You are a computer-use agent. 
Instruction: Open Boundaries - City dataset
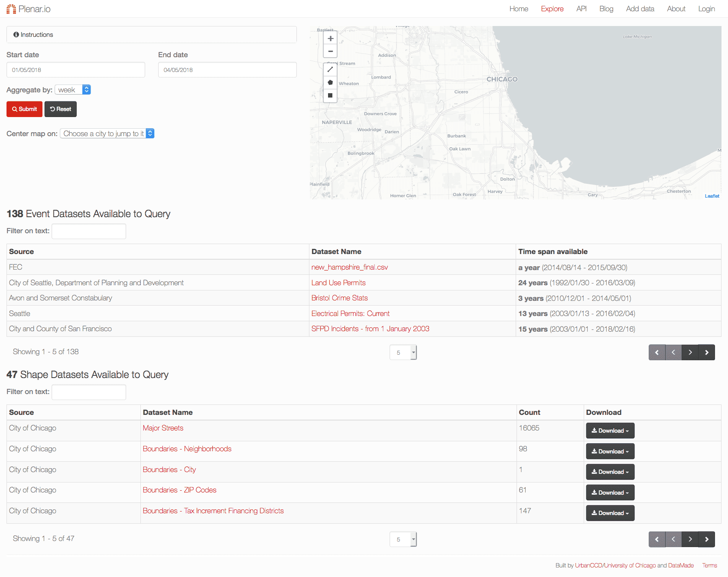coord(169,470)
